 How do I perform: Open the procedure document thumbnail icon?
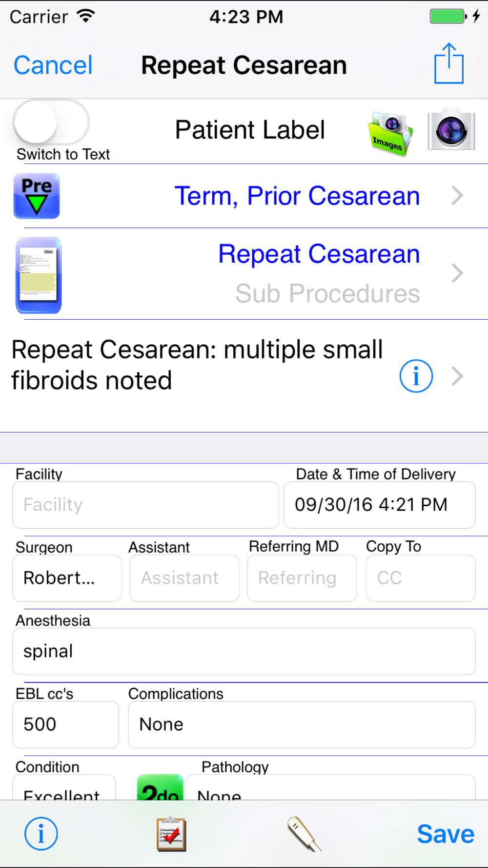click(x=39, y=275)
